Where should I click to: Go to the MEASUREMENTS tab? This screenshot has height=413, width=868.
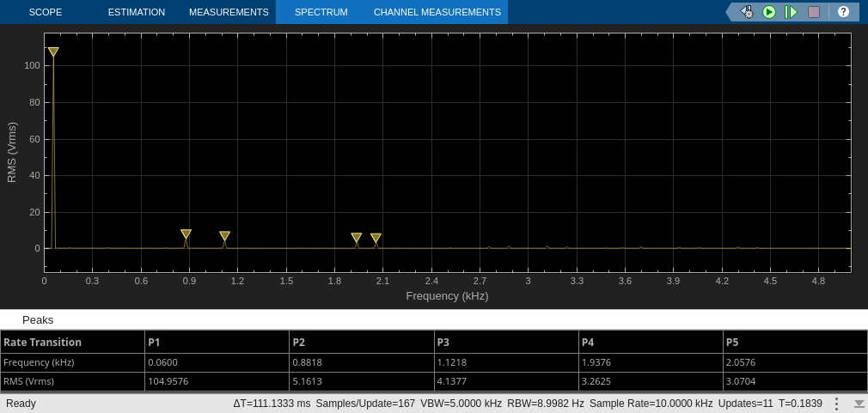tap(229, 12)
